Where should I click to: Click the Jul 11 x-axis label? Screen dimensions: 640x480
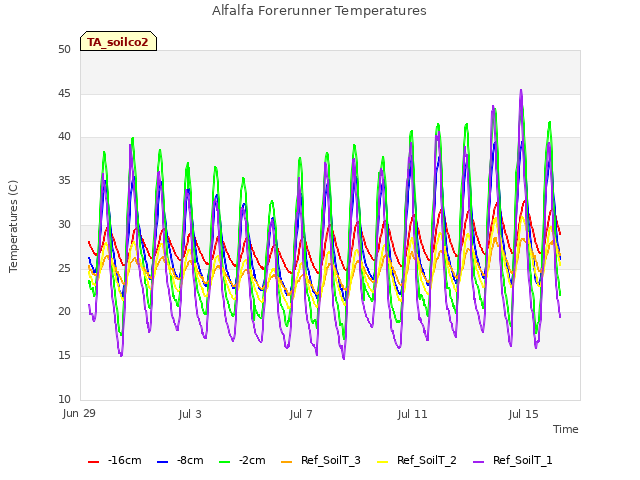coord(412,414)
